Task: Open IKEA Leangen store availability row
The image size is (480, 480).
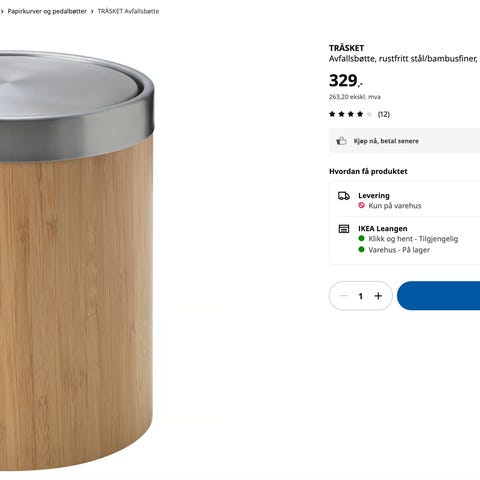Action: point(404,239)
